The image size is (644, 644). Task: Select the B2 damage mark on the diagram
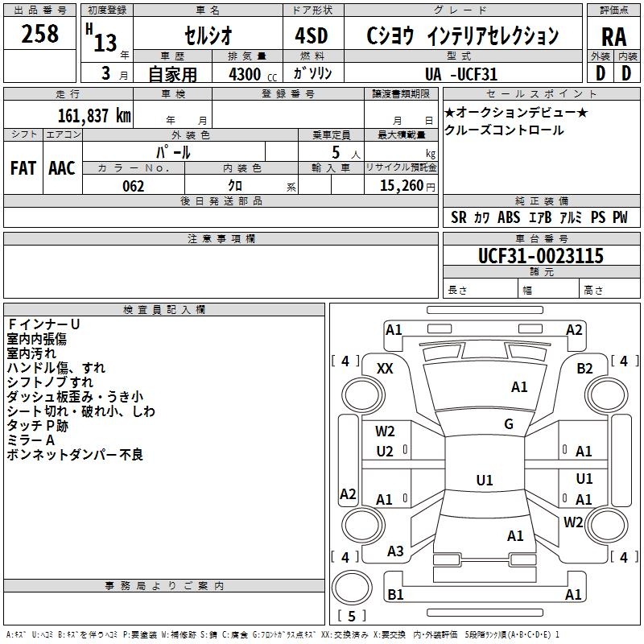coord(584,368)
